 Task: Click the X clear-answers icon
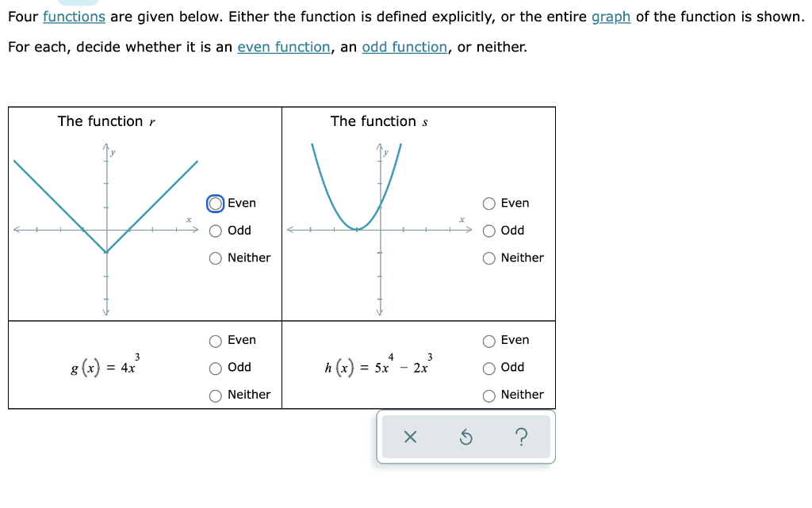(410, 437)
